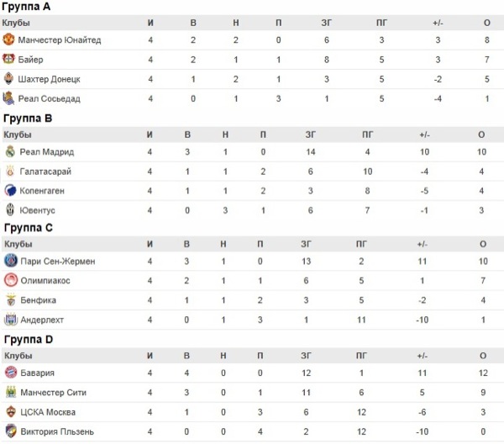Click the ЗГ column header in Группа C
The width and height of the screenshot is (504, 444).
click(x=309, y=244)
